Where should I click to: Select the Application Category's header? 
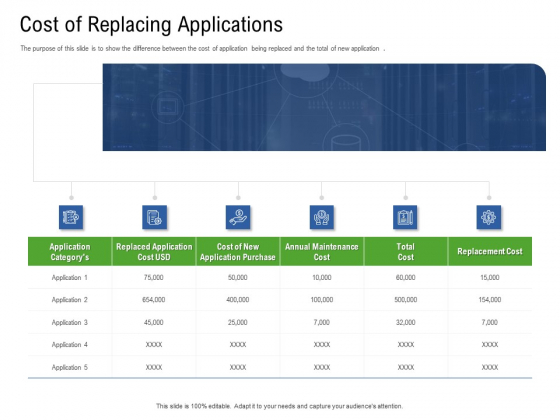tap(70, 251)
